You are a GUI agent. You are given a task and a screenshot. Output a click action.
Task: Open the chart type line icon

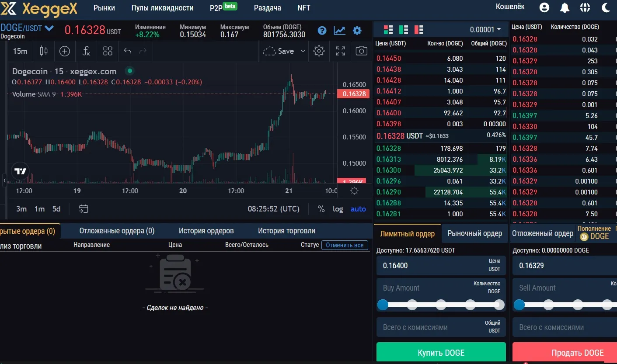click(x=340, y=31)
